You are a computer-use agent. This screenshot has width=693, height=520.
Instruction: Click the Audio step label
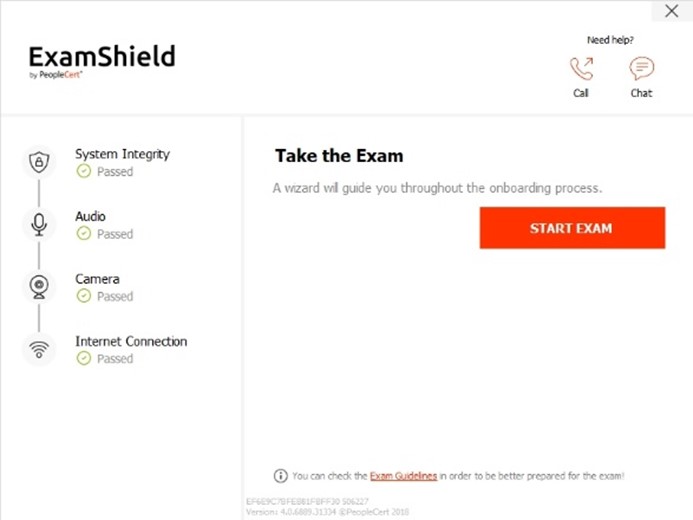91,216
